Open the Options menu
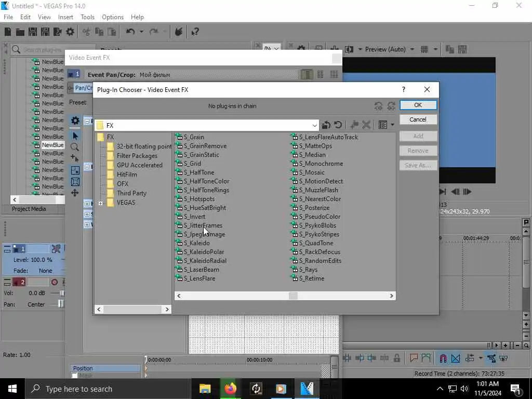The image size is (532, 399). click(113, 17)
